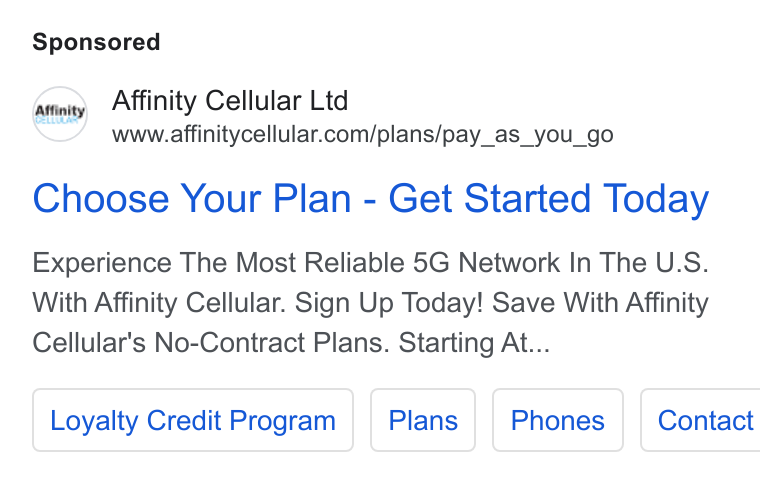Screen dimensions: 760x484
Task: Click the 'Sign Up Today!' description text
Action: 389,303
